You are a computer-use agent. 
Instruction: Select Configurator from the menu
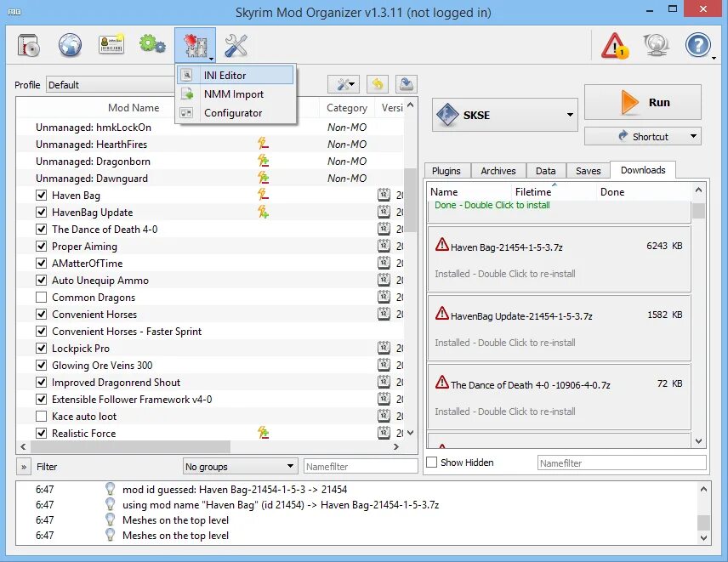tap(236, 113)
